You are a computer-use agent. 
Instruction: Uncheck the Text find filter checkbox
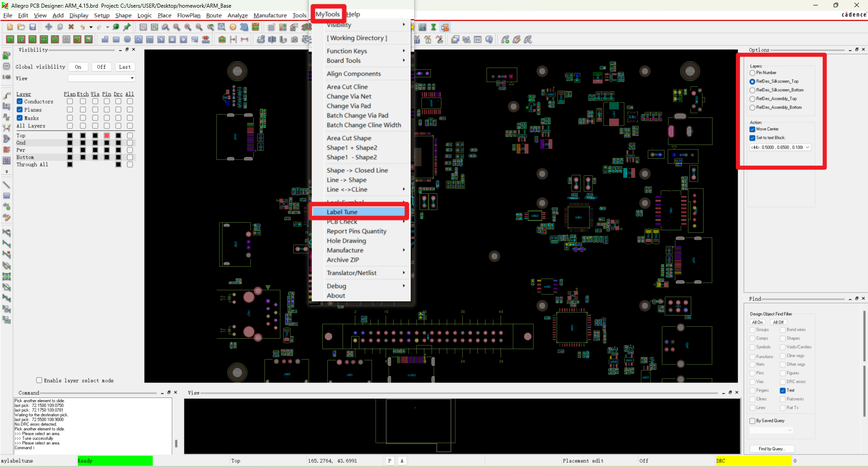coord(783,390)
